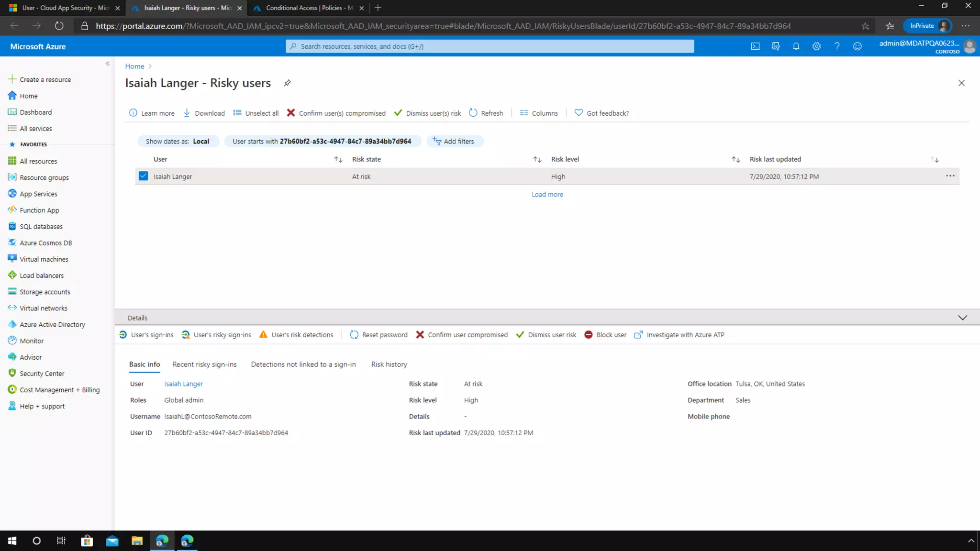Switch to the Risk history tab

pos(389,364)
